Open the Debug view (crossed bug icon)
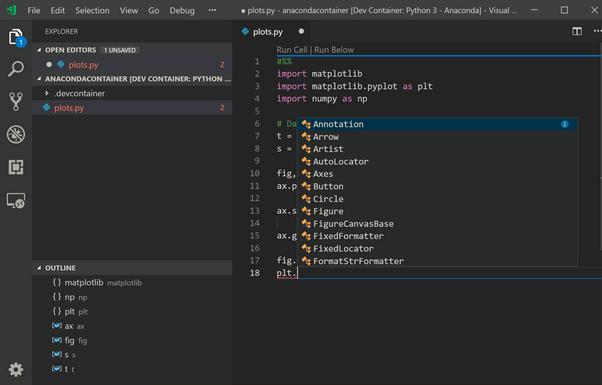602x385 pixels. pos(16,134)
